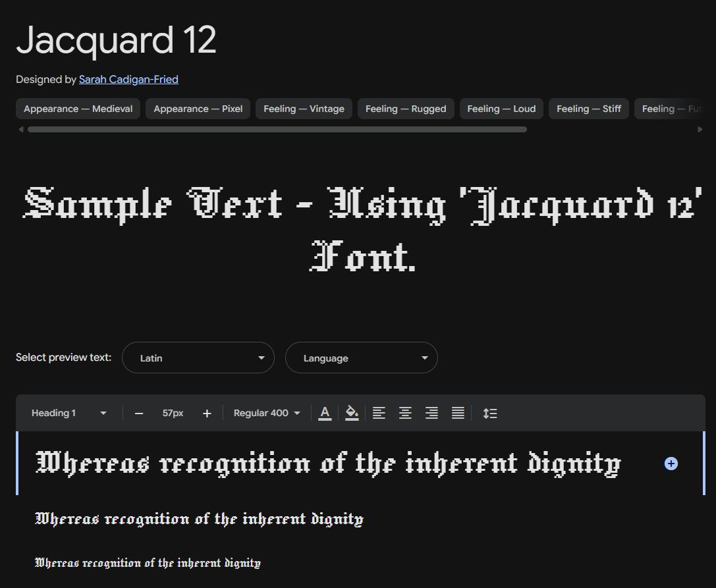Open the Latin preview text dropdown
The width and height of the screenshot is (716, 588).
(198, 358)
